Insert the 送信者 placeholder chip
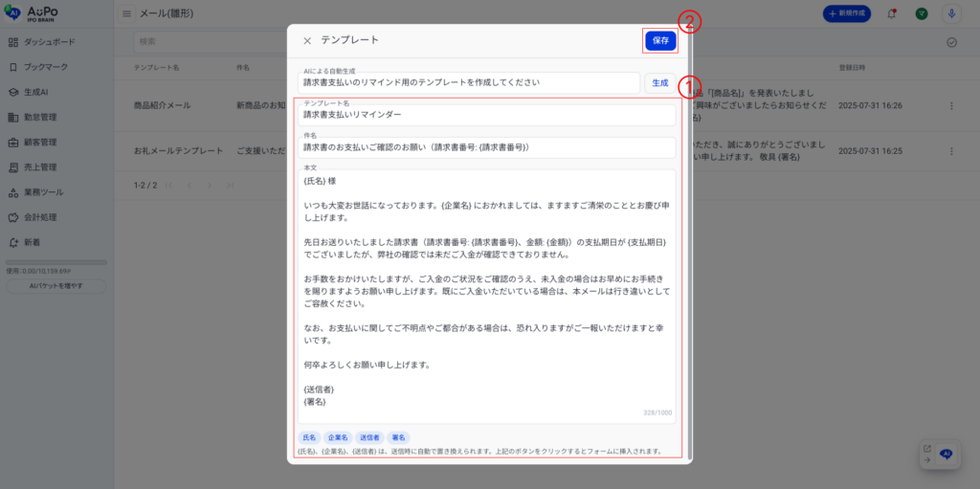This screenshot has height=489, width=980. [370, 437]
